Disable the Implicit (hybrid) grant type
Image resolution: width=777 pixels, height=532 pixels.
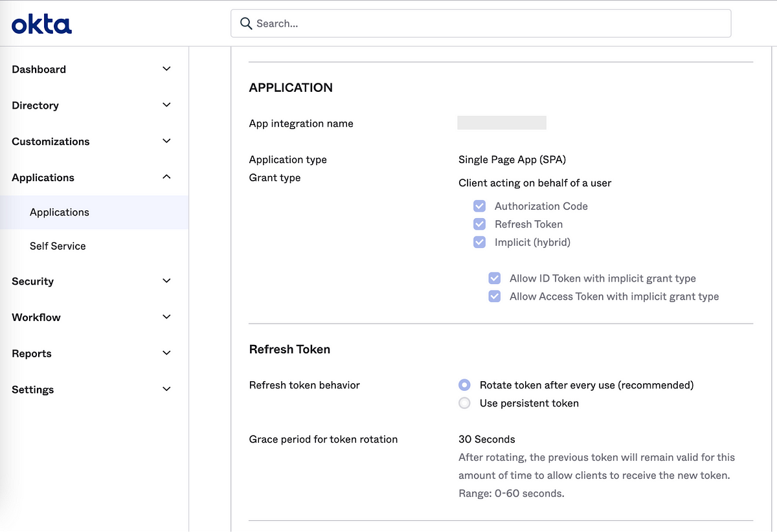(479, 242)
